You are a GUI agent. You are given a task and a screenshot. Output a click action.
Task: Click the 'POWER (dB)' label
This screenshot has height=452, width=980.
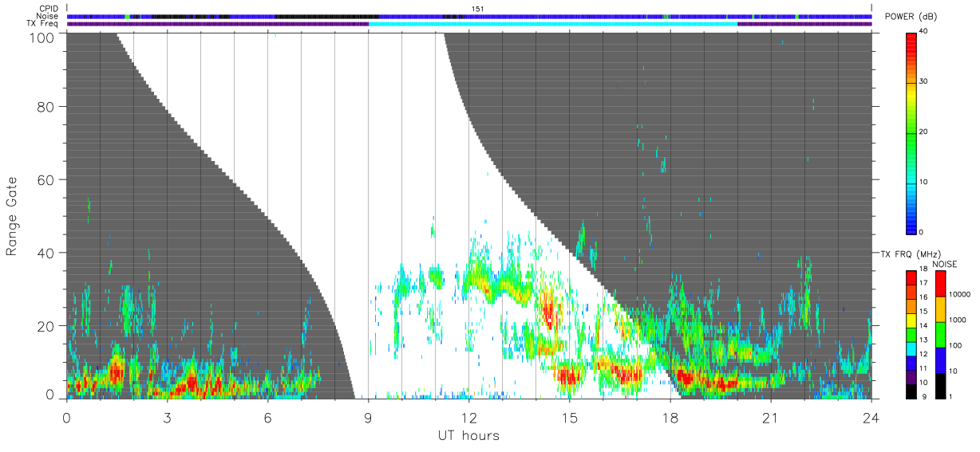pyautogui.click(x=912, y=17)
